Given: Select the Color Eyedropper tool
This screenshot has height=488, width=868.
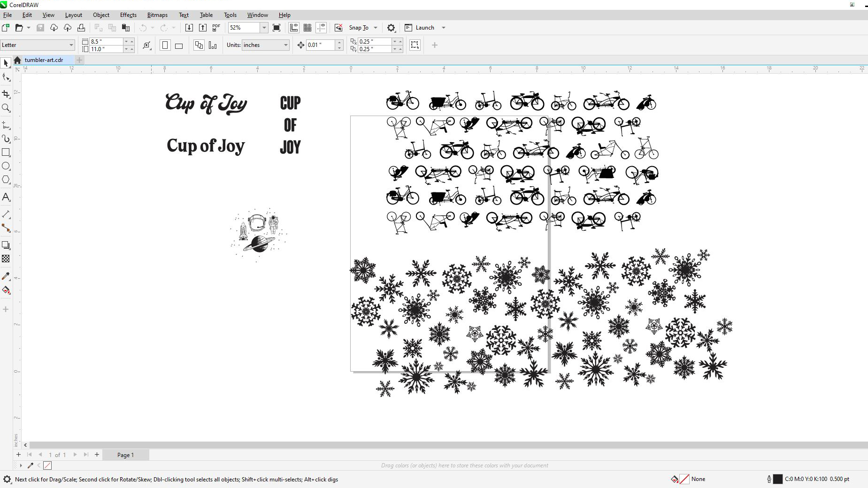Looking at the screenshot, I should (6, 276).
